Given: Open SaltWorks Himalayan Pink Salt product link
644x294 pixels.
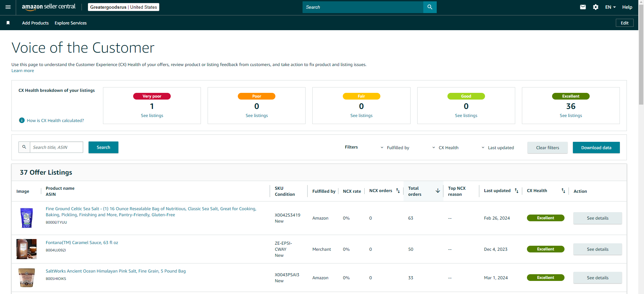Looking at the screenshot, I should 116,271.
